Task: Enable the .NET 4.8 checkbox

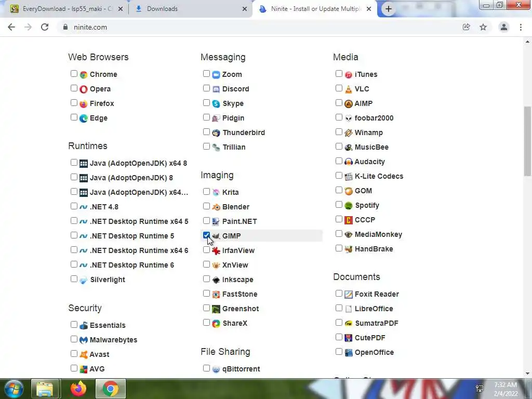Action: click(x=74, y=206)
